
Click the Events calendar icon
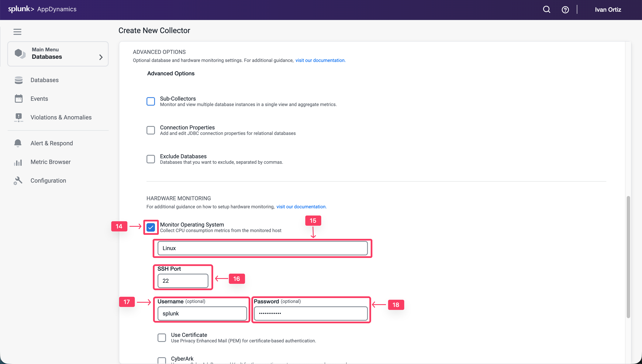(x=18, y=98)
